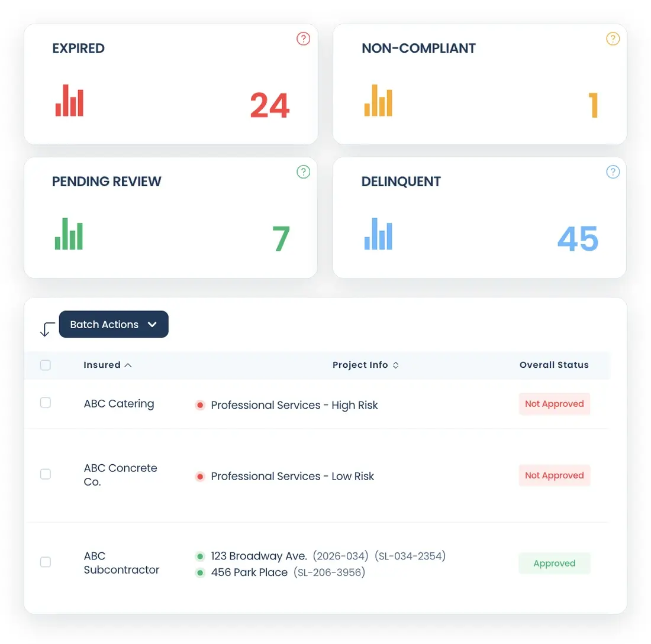Click green status dot for 456 Park Place
The width and height of the screenshot is (651, 644).
tap(200, 573)
